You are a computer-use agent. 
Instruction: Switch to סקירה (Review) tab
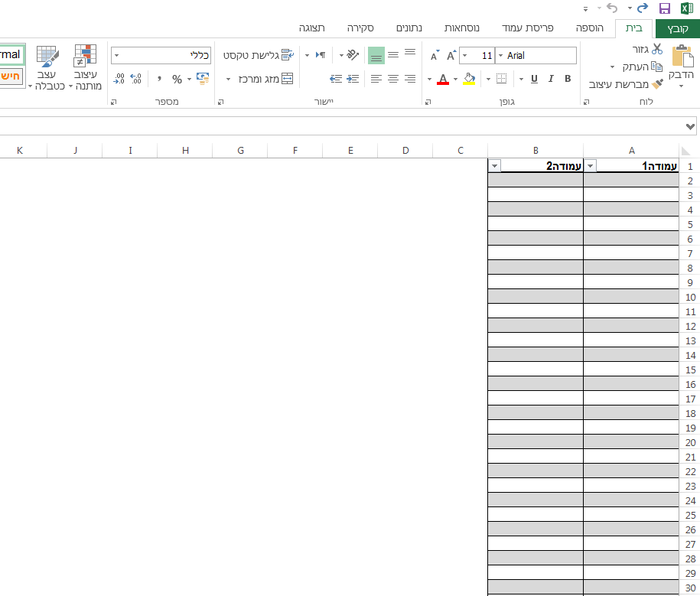coord(360,28)
